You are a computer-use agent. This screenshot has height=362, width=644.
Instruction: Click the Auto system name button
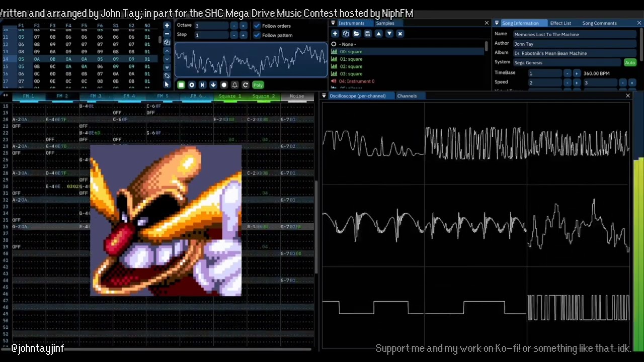630,63
